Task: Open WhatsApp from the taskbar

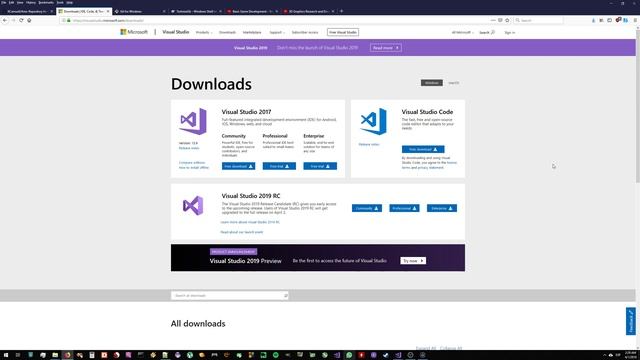Action: [x=349, y=355]
